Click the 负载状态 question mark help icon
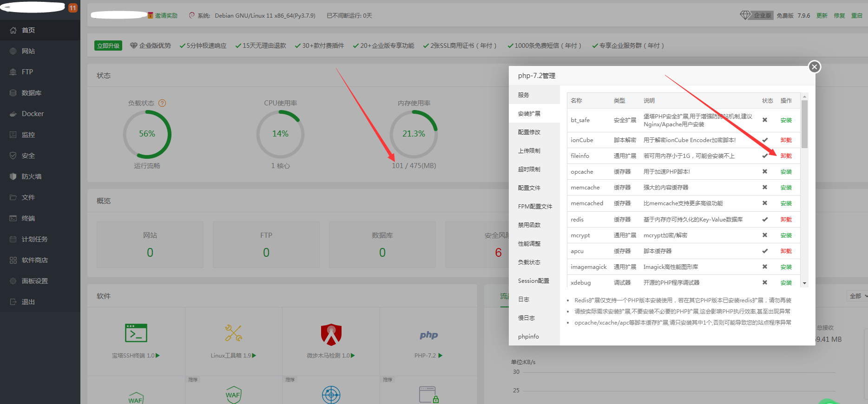 [x=162, y=103]
